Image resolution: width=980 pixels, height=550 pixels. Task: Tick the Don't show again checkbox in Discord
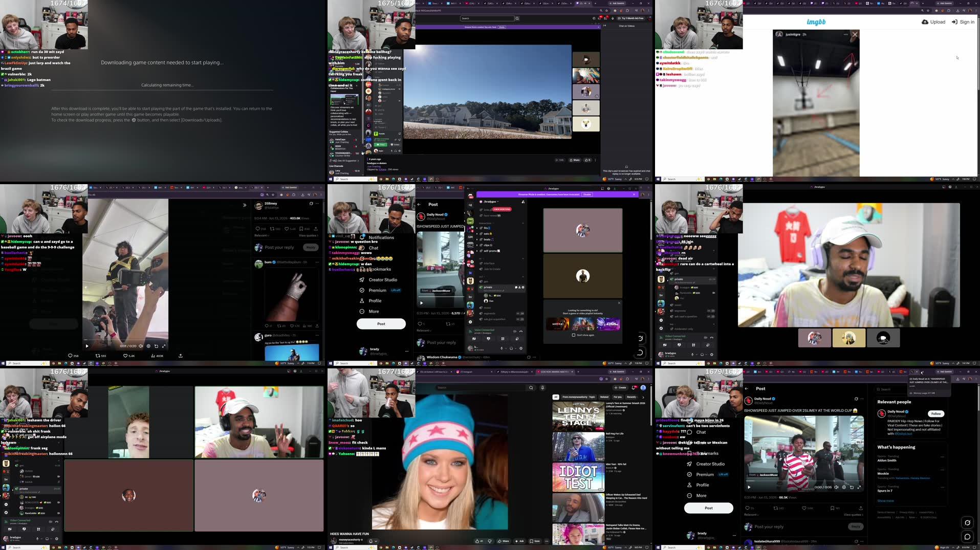574,335
